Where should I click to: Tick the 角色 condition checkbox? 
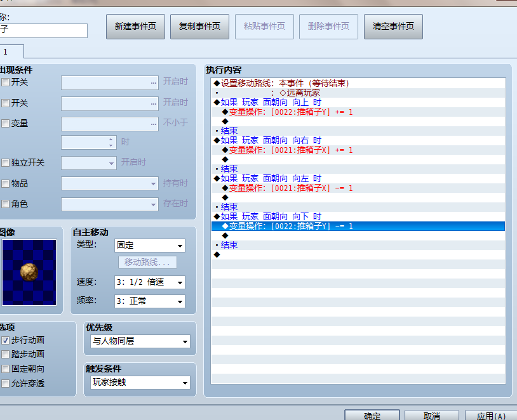pyautogui.click(x=5, y=204)
